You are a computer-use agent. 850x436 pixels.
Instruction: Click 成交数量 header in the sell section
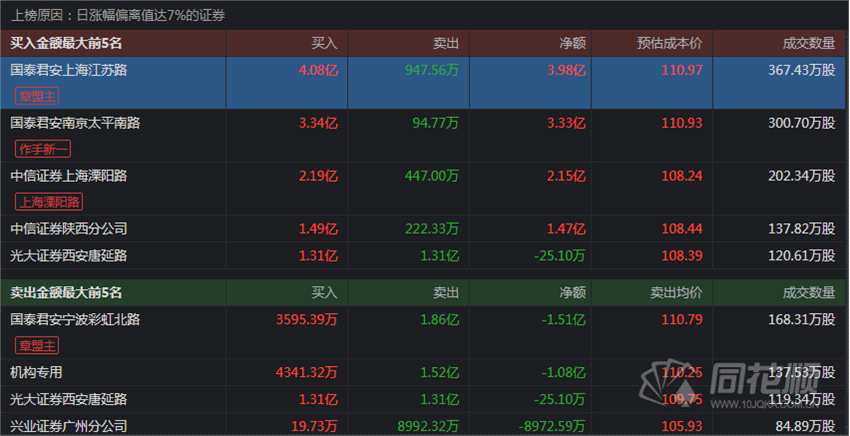tap(808, 293)
